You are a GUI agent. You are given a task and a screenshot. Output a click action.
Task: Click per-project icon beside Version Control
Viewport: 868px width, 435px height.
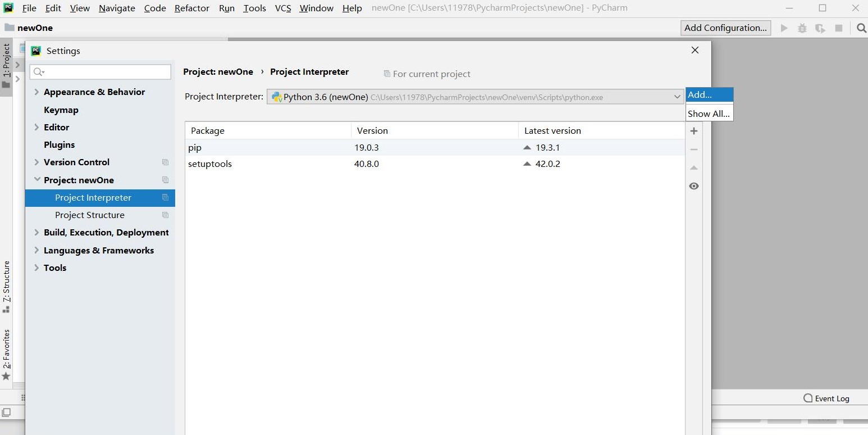(165, 162)
